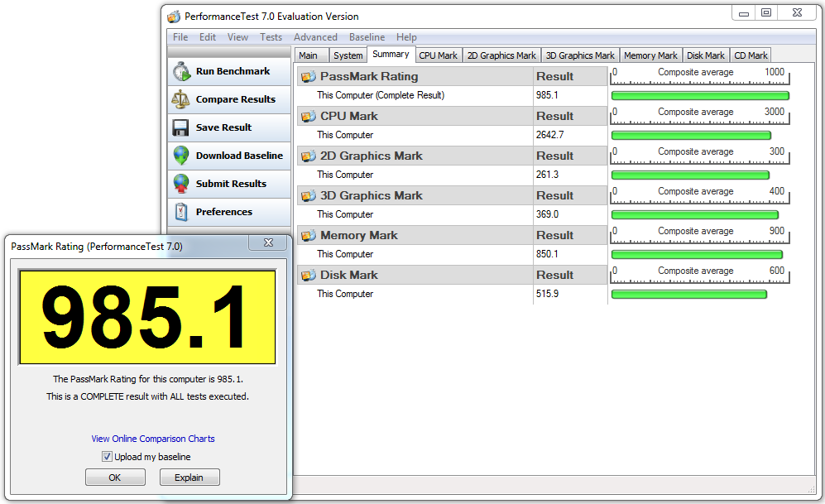The height and width of the screenshot is (504, 825).
Task: Click OK in the PassMark Rating dialog
Action: tap(115, 478)
